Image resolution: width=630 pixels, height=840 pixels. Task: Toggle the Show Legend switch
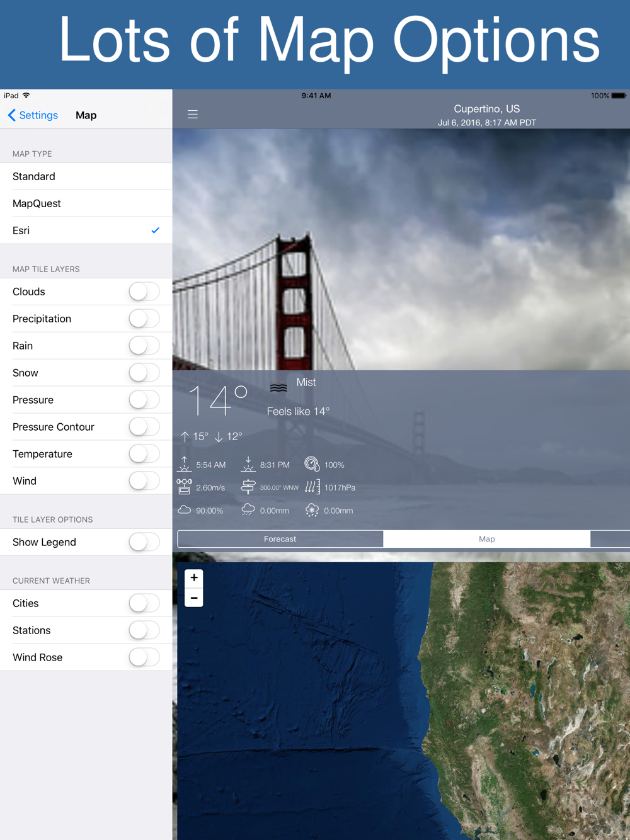[x=144, y=542]
